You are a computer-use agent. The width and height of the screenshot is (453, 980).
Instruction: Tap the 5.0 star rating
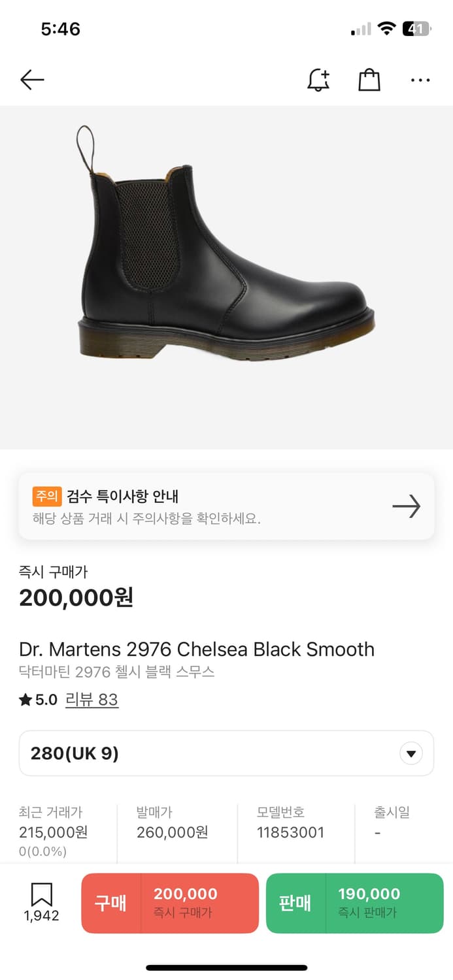click(39, 700)
